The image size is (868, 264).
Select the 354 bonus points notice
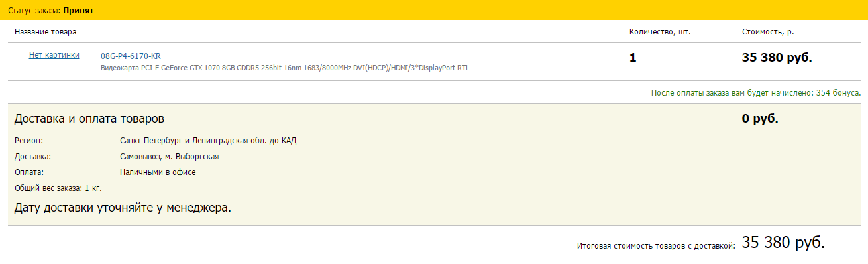756,92
